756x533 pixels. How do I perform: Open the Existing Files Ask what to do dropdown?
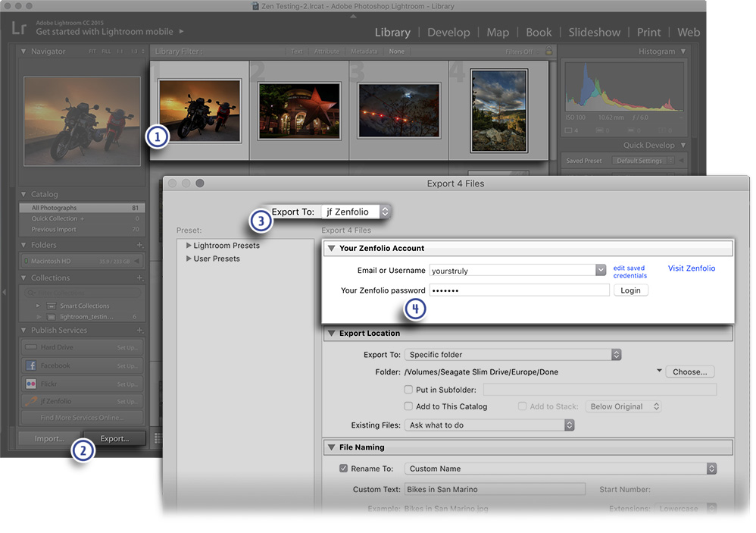point(490,425)
